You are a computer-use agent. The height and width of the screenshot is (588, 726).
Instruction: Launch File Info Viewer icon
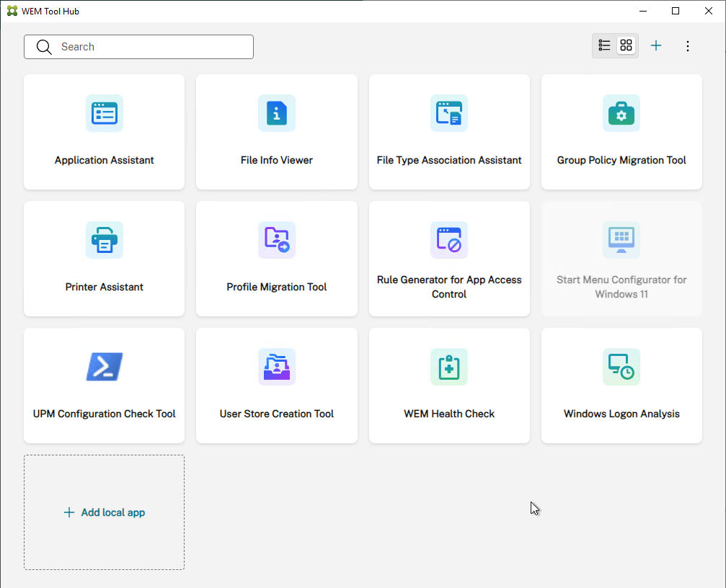(277, 113)
